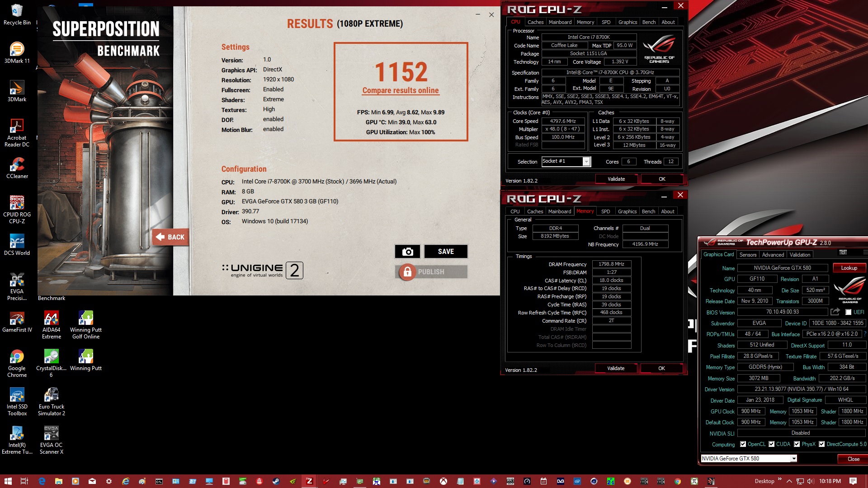Open the DCS World desktop icon
The height and width of the screenshot is (488, 868).
tap(17, 245)
